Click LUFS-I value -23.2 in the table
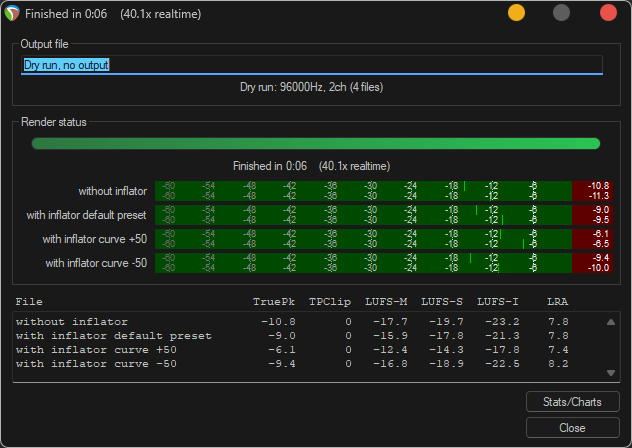 click(x=503, y=322)
